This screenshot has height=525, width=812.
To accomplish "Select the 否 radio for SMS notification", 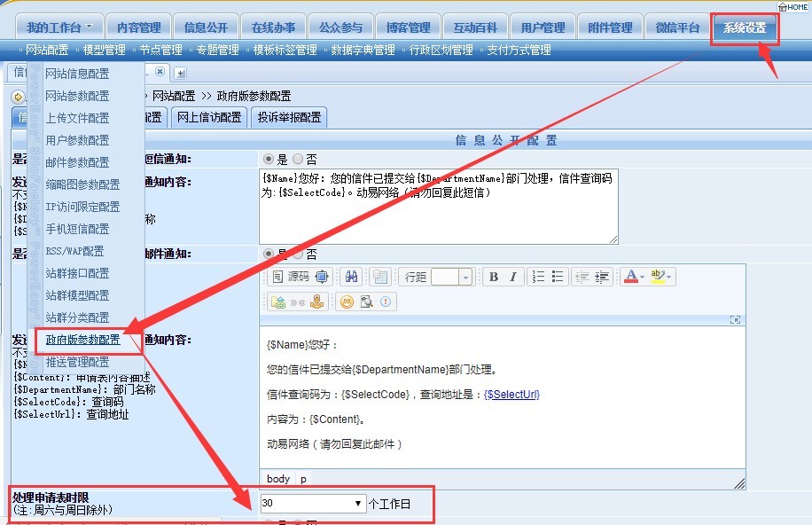I will [x=297, y=160].
